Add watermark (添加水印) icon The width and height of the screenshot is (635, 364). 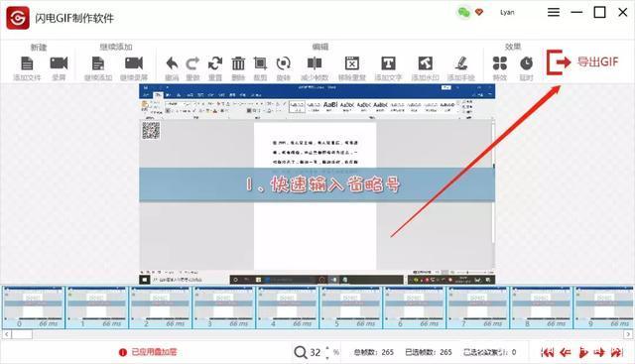[426, 63]
